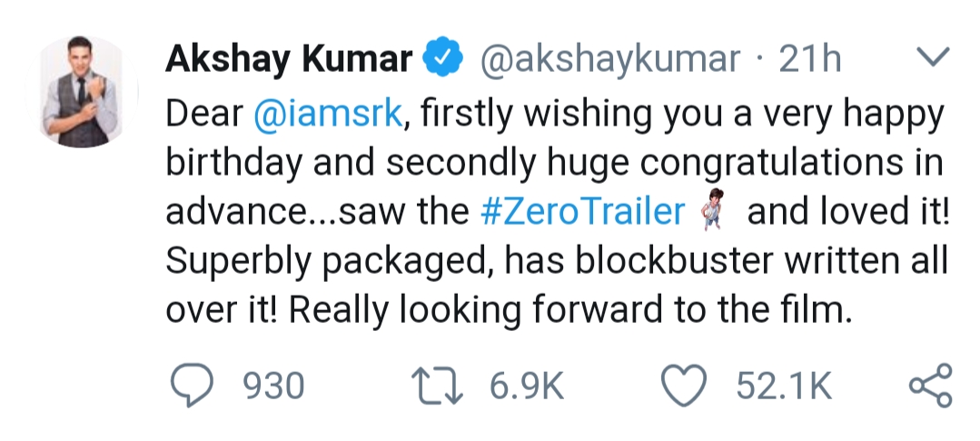The width and height of the screenshot is (980, 441).
Task: Open Akshay Kumar's profile picture
Action: tap(82, 92)
